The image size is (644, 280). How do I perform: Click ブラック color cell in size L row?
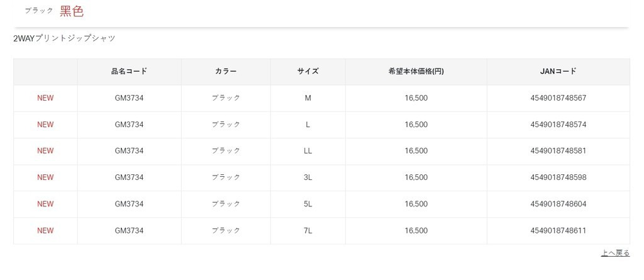226,125
